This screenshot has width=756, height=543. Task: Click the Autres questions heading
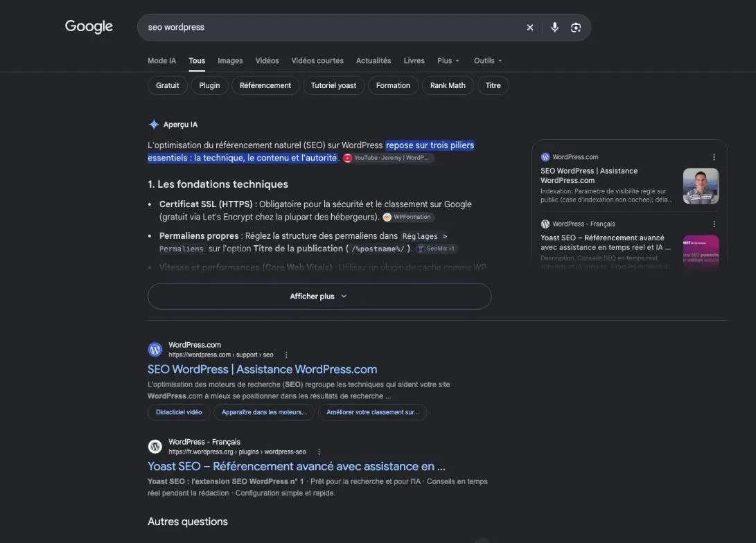188,522
